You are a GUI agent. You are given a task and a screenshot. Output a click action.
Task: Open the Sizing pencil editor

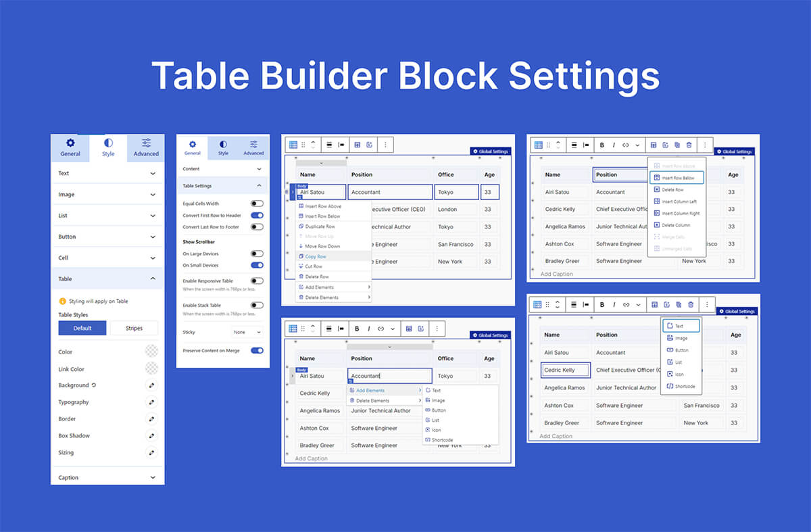pos(151,453)
